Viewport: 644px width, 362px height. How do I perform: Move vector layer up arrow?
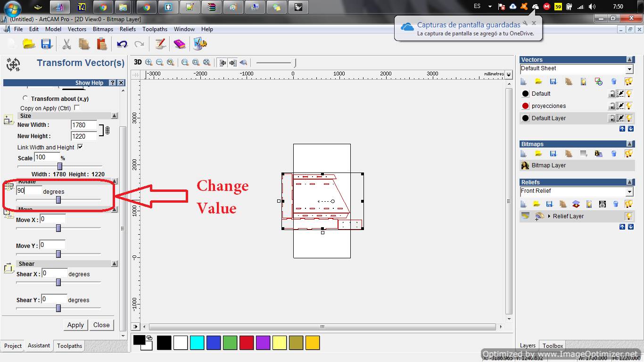[622, 129]
